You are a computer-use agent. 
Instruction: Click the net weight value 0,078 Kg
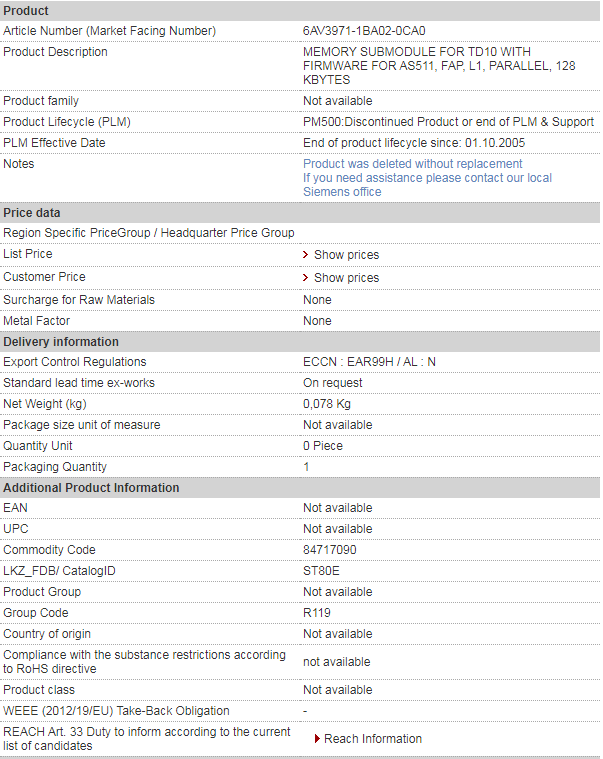[x=327, y=404]
